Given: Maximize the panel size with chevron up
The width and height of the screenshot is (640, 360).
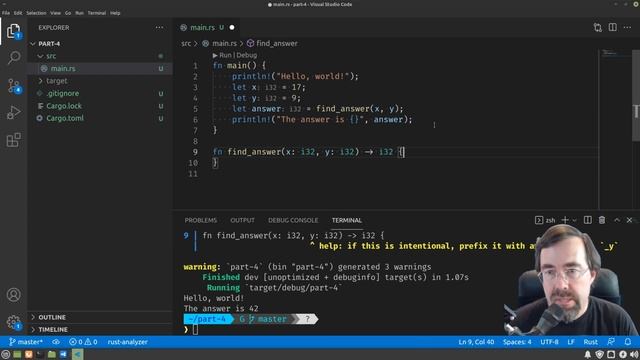Looking at the screenshot, I should (x=617, y=220).
